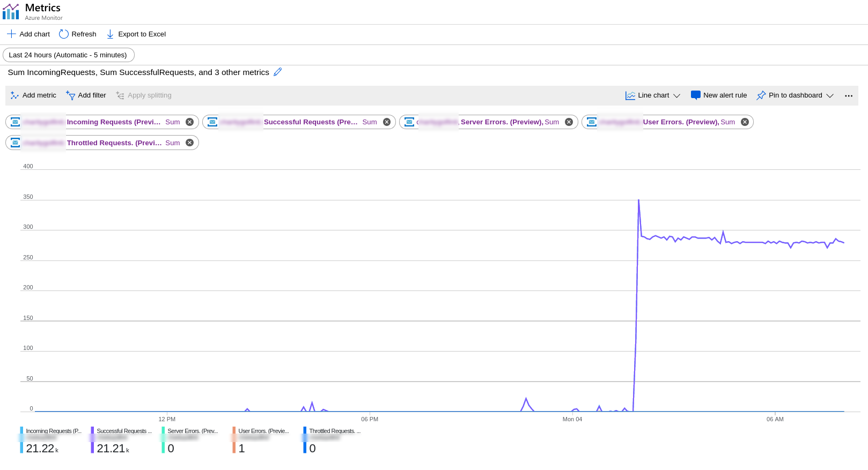Click Successful Requests legend color bar
The image size is (868, 470).
coord(92,440)
